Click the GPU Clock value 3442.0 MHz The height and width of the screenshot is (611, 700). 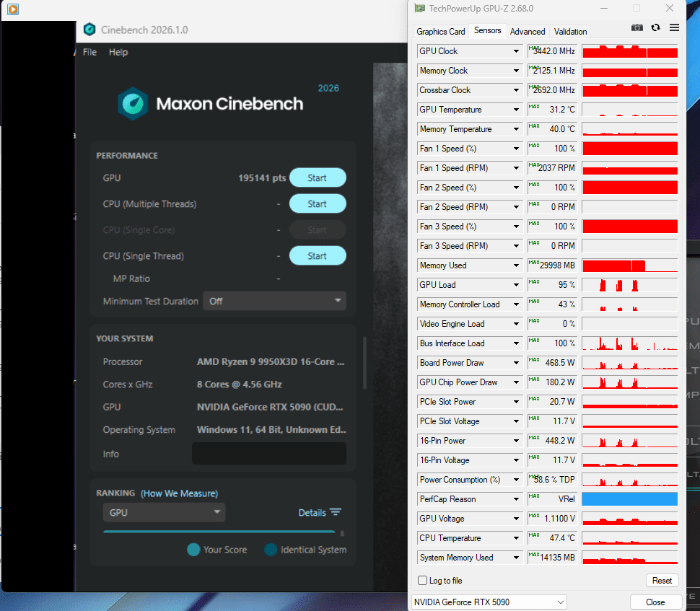pos(554,51)
